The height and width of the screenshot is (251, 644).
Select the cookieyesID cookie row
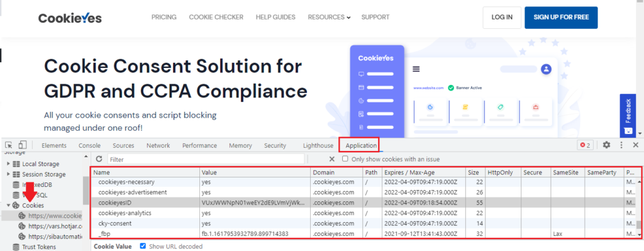(x=364, y=203)
